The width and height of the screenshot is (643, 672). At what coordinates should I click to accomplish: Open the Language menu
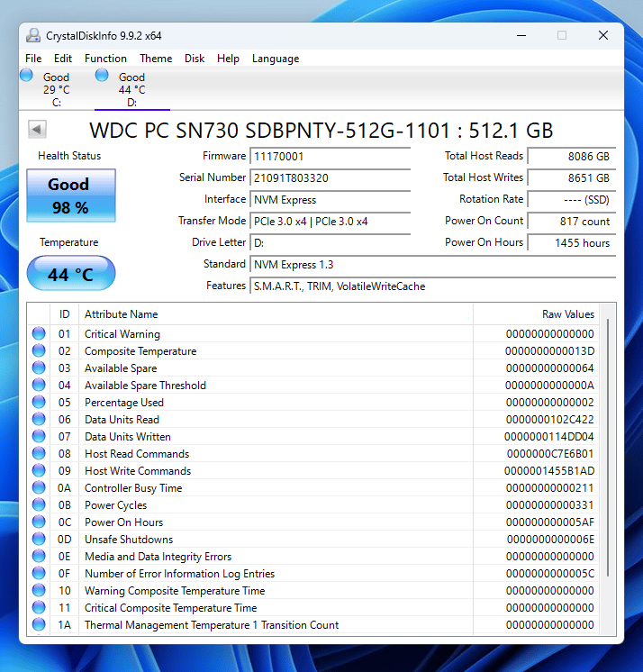276,59
